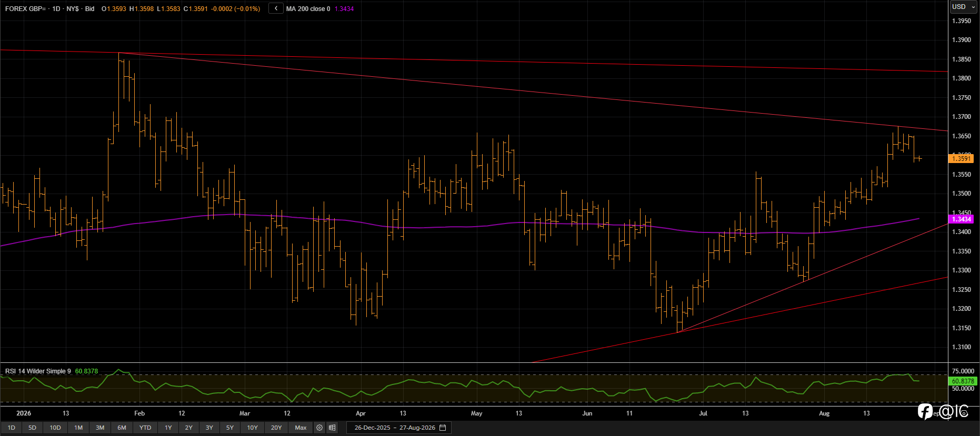
Task: Select the MA 200 close indicator label
Action: pos(308,9)
